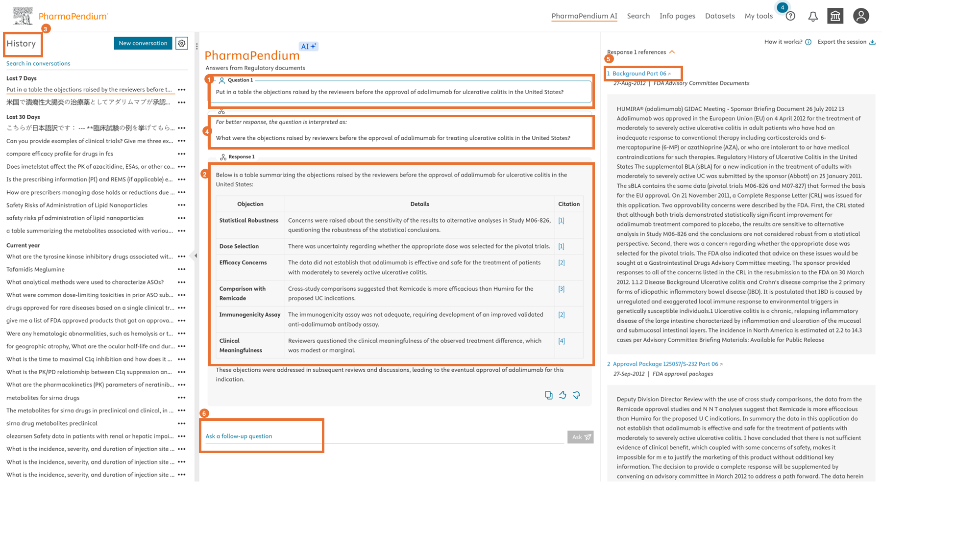Open options for 'for geographic atrophy' conversation
The width and height of the screenshot is (980, 535).
[182, 346]
